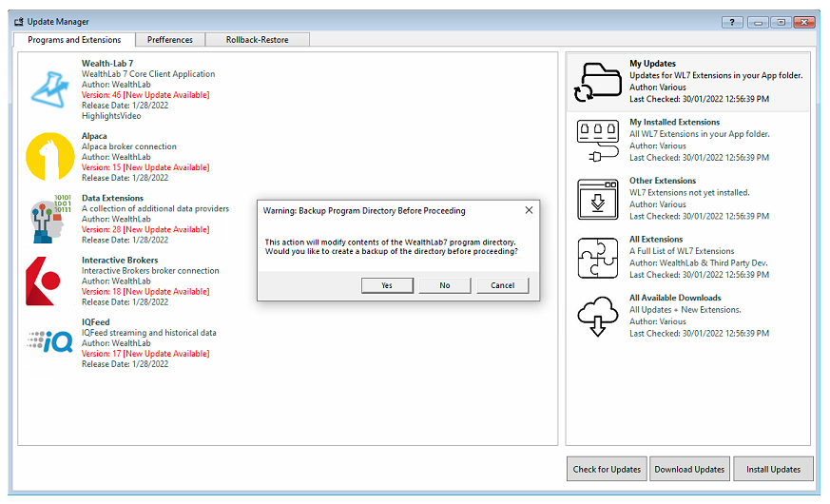830x504 pixels.
Task: Click the Update Manager title bar icon
Action: pos(19,22)
